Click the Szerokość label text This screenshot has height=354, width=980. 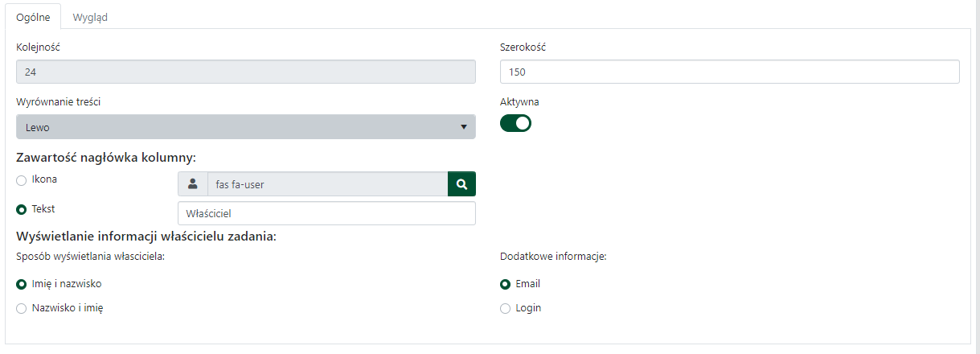[x=523, y=47]
